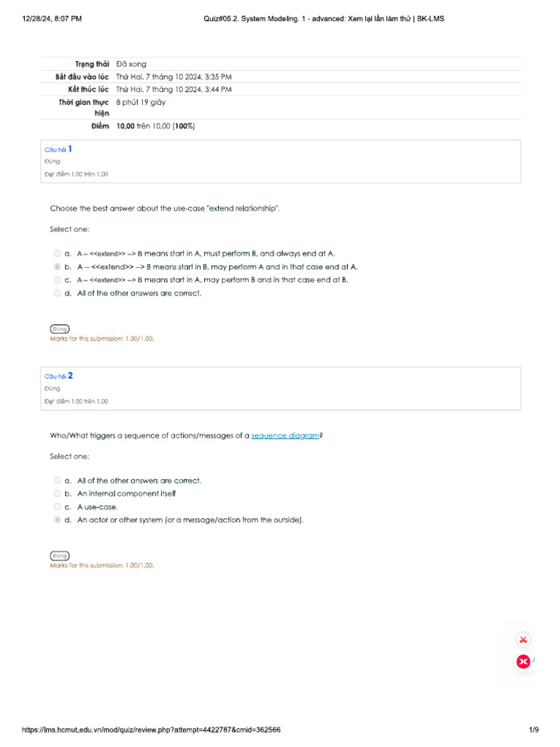Choose "An internal component itself" option

(x=57, y=494)
